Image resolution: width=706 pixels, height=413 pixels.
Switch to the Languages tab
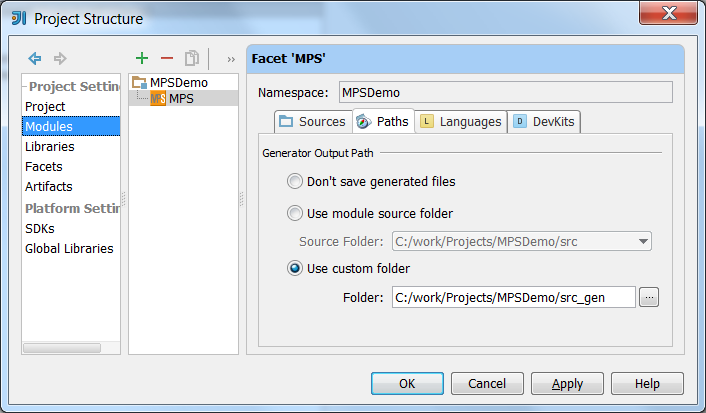pyautogui.click(x=461, y=122)
